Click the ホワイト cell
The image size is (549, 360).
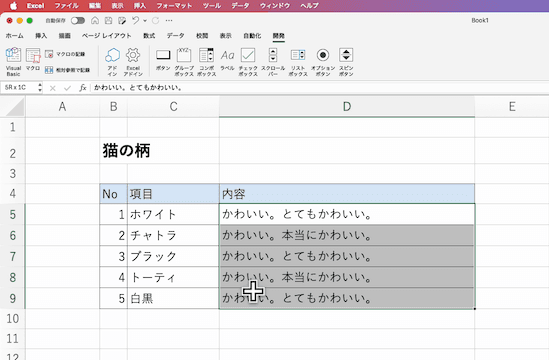point(173,214)
